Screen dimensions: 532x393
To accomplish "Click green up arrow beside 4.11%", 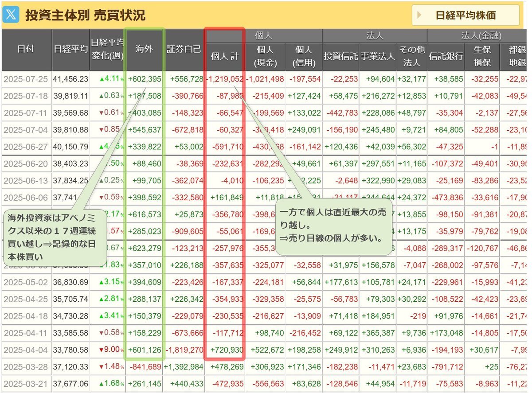I will click(x=102, y=79).
